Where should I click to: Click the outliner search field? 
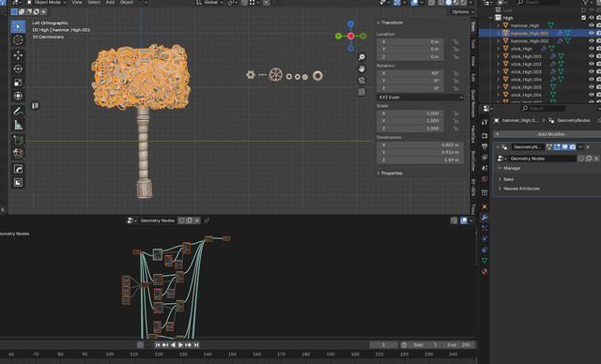(538, 2)
